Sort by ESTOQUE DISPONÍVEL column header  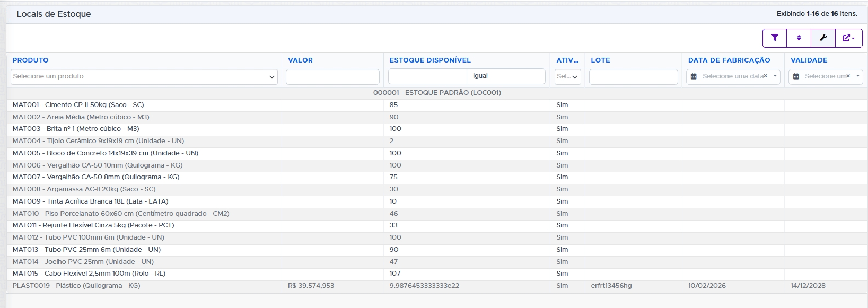[x=430, y=60]
